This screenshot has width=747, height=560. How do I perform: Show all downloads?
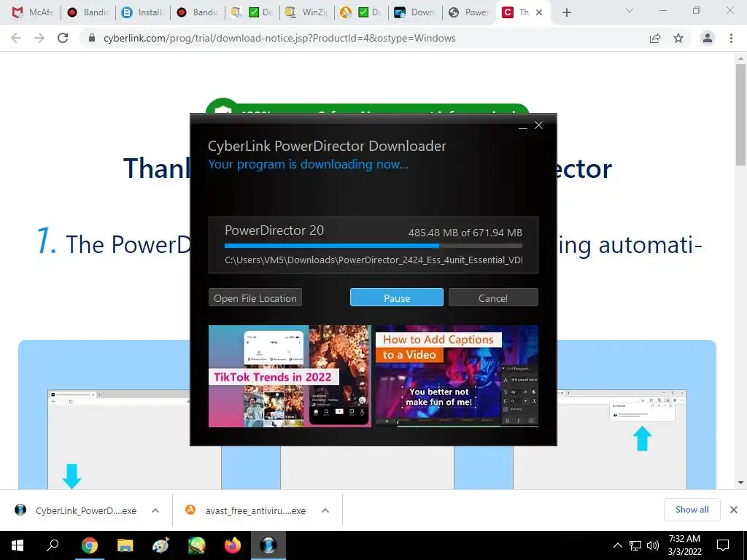pyautogui.click(x=692, y=510)
